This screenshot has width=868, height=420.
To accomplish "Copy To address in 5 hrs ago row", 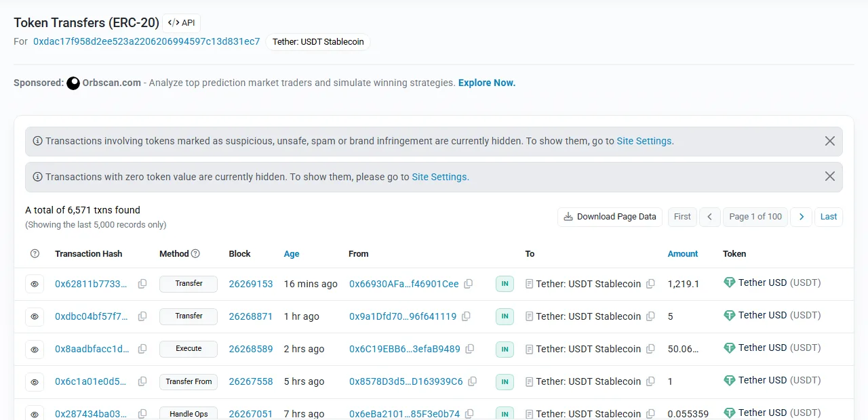I will point(650,381).
